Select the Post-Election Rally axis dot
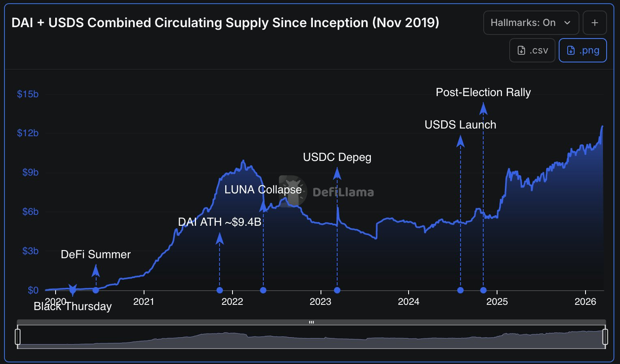The height and width of the screenshot is (364, 620). click(x=483, y=290)
